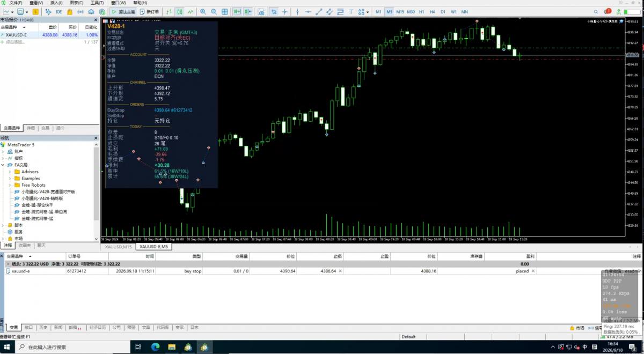644x354 pixels.
Task: Select the H1 timeframe
Action: [x=422, y=11]
